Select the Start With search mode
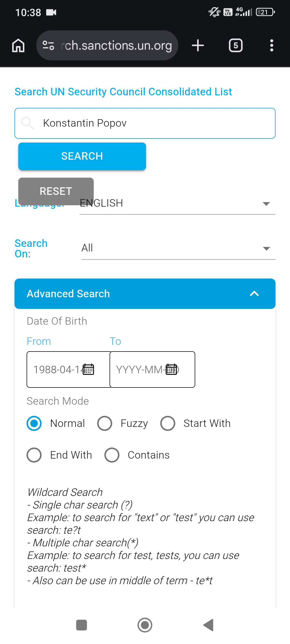This screenshot has height=644, width=290. 168,423
